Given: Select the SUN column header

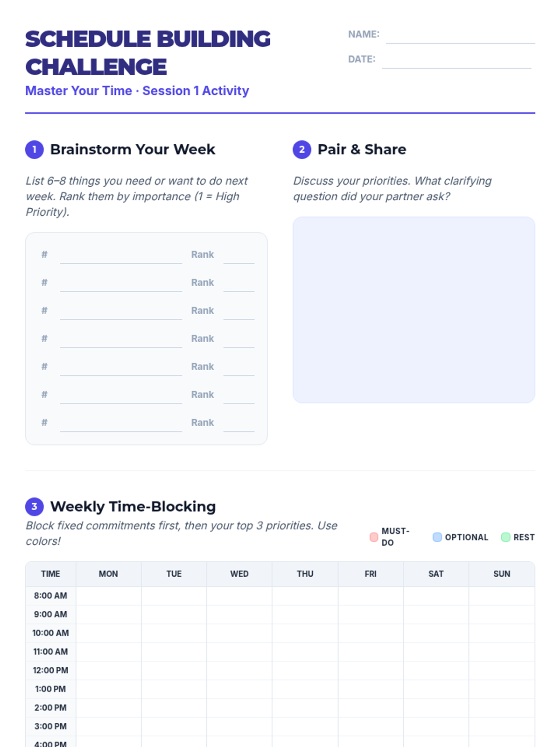Looking at the screenshot, I should click(502, 574).
